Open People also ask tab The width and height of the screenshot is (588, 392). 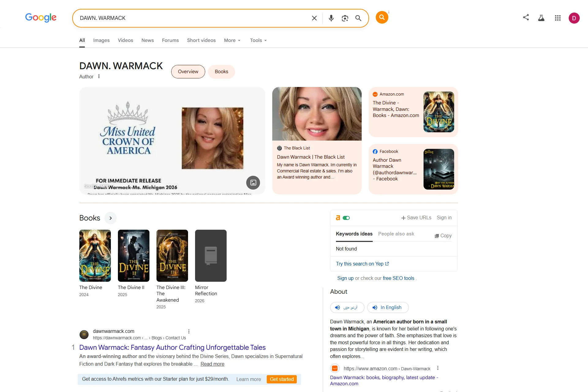coord(396,234)
